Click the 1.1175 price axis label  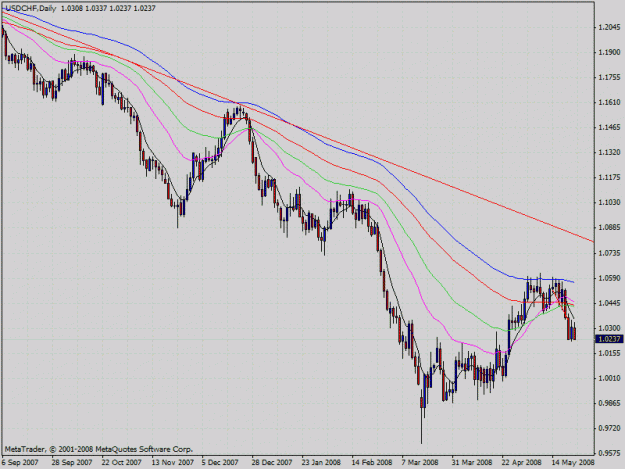[609, 177]
